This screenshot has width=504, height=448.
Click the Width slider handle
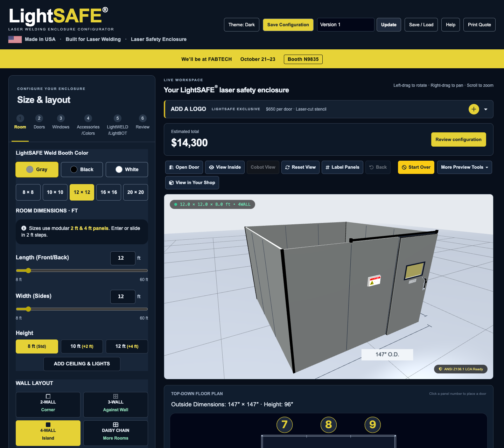coord(28,309)
